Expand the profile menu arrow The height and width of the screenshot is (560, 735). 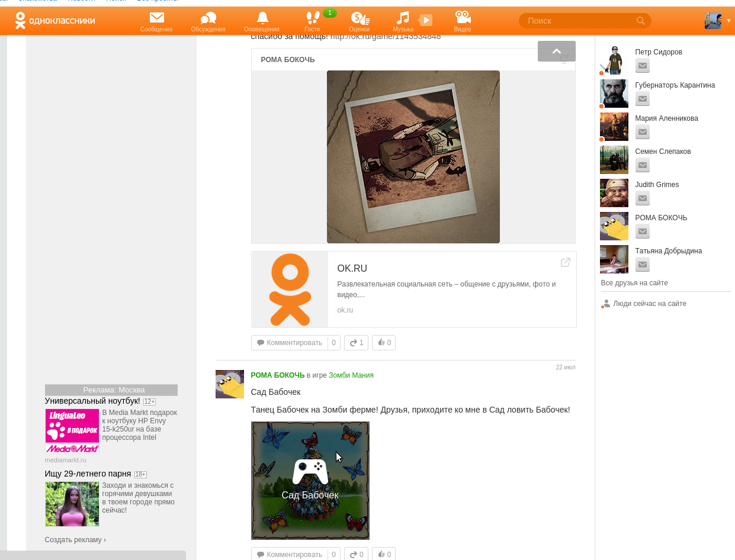pos(728,21)
